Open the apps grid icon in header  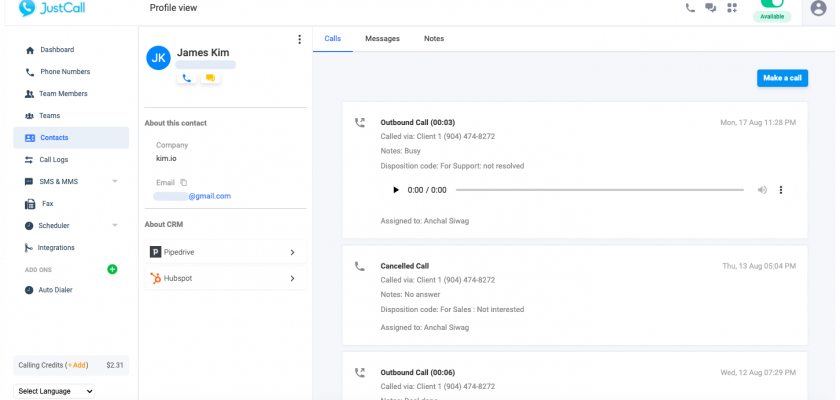tap(732, 8)
